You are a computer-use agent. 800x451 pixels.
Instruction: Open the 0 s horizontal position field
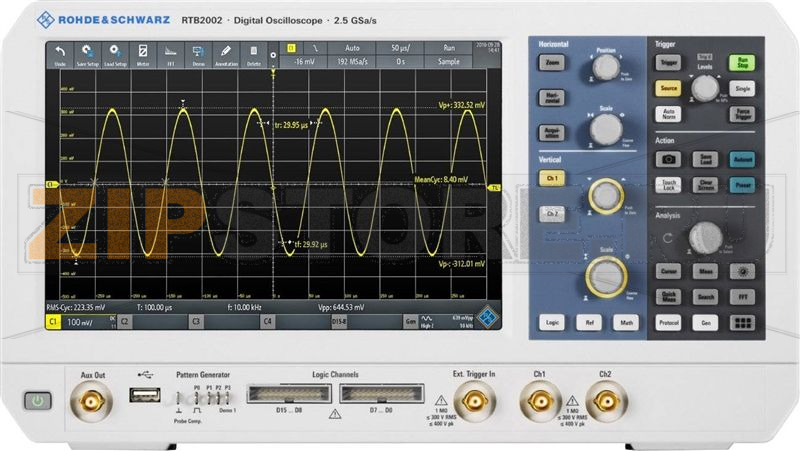(400, 61)
